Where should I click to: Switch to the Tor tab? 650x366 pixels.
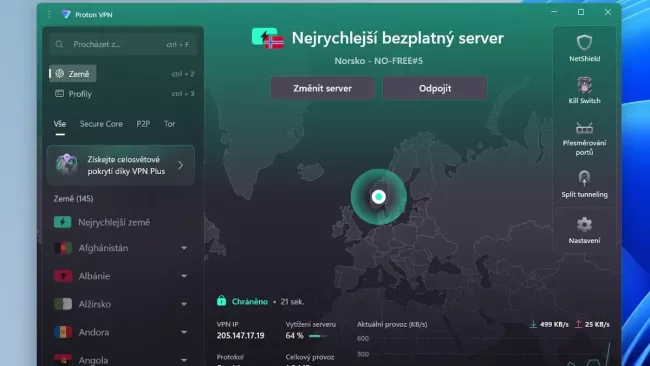click(170, 124)
